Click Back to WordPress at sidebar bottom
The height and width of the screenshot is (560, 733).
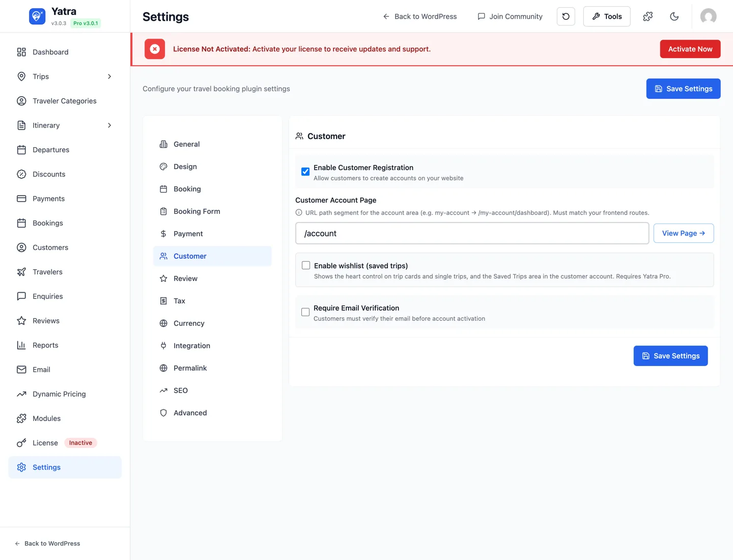coord(47,544)
